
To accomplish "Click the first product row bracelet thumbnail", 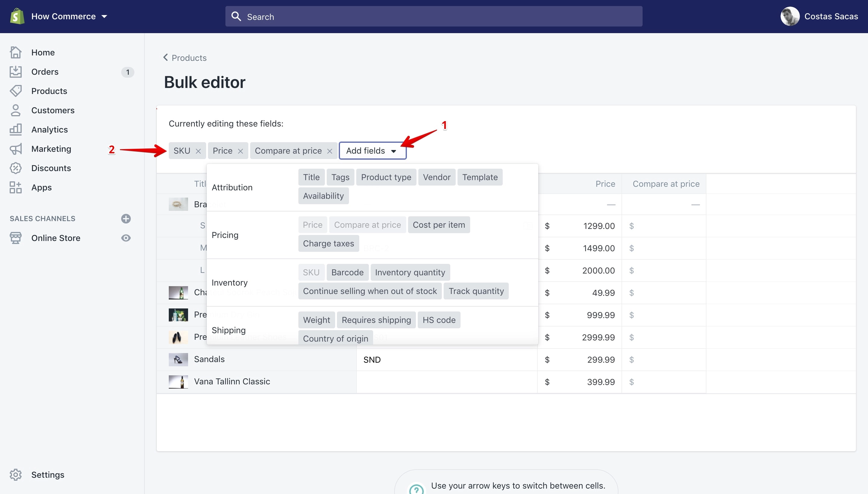I will (x=178, y=204).
